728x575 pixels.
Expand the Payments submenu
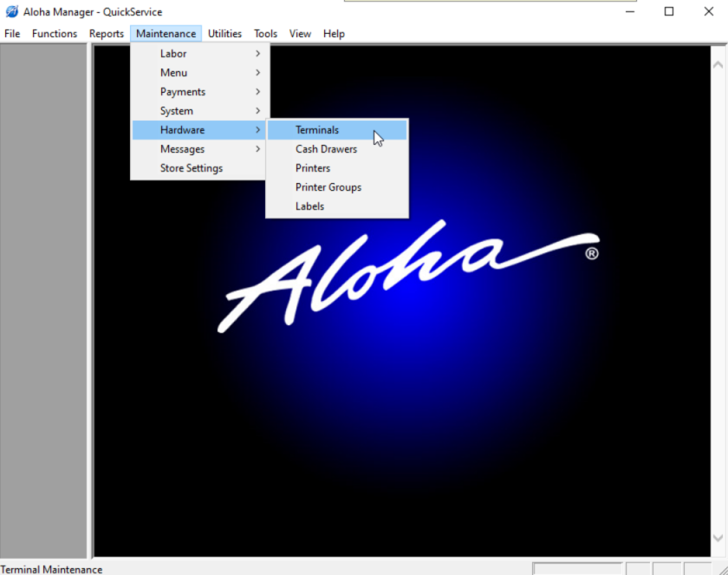click(x=198, y=92)
